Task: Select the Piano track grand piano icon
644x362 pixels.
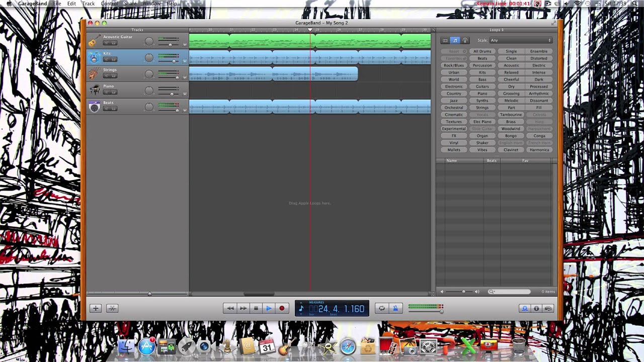Action: [x=94, y=90]
